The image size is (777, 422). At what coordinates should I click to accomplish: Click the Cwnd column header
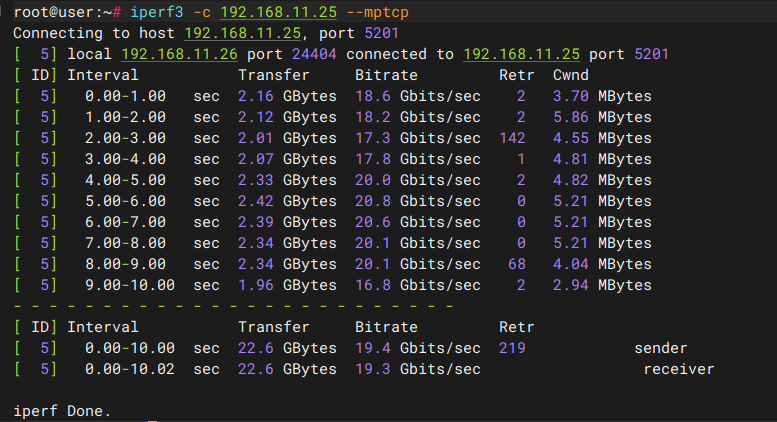[x=571, y=75]
